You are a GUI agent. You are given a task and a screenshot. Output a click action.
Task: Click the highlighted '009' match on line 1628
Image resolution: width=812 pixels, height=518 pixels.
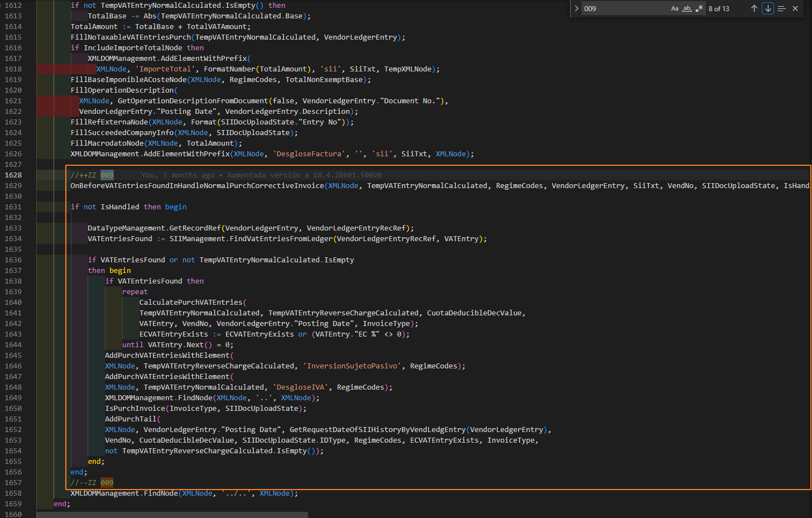pos(107,175)
